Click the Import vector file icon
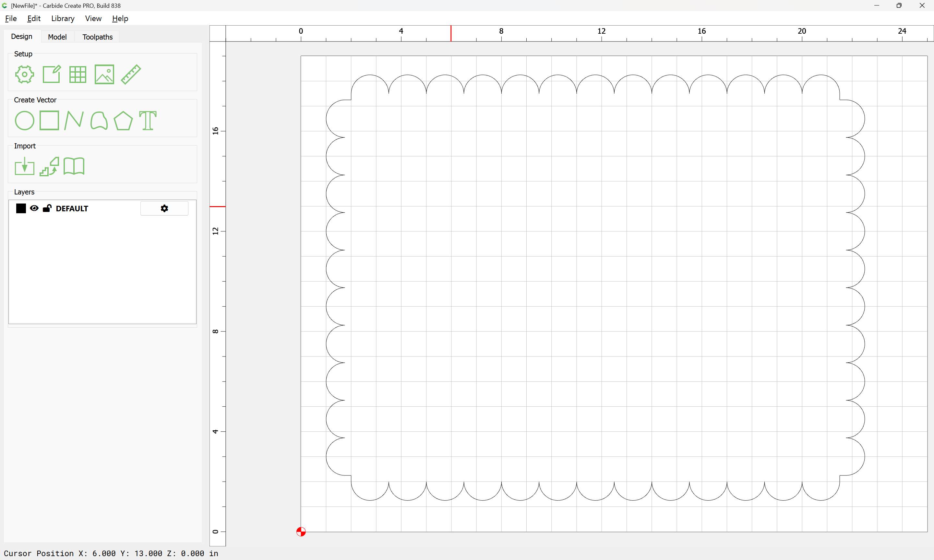 point(25,167)
